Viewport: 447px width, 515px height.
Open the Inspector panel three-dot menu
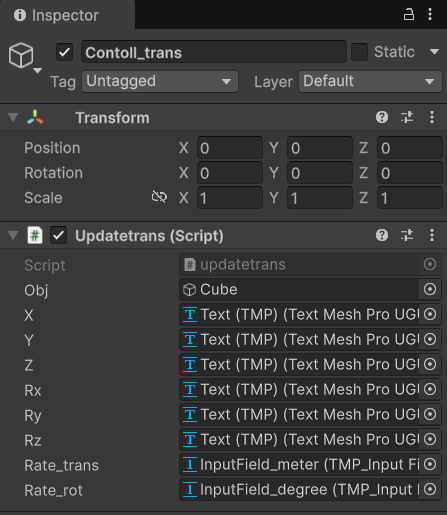(430, 14)
